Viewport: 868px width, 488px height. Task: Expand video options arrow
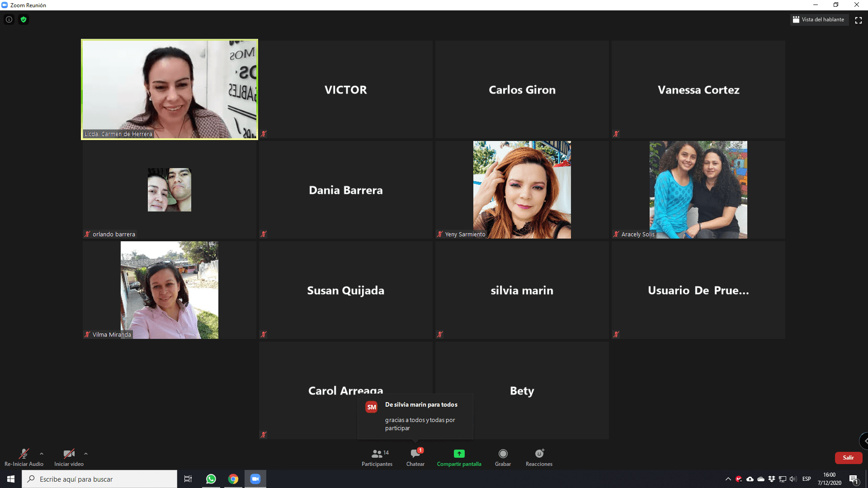86,454
